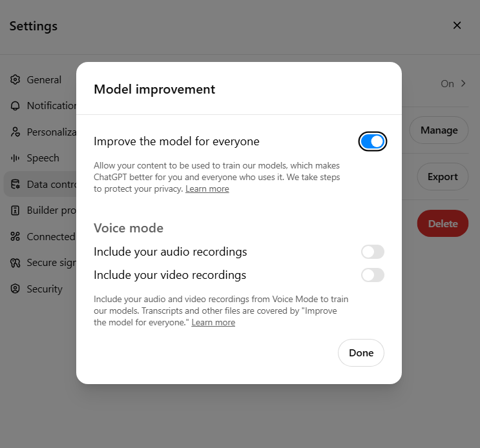Click the Connected apps icon
The image size is (480, 448).
click(16, 237)
